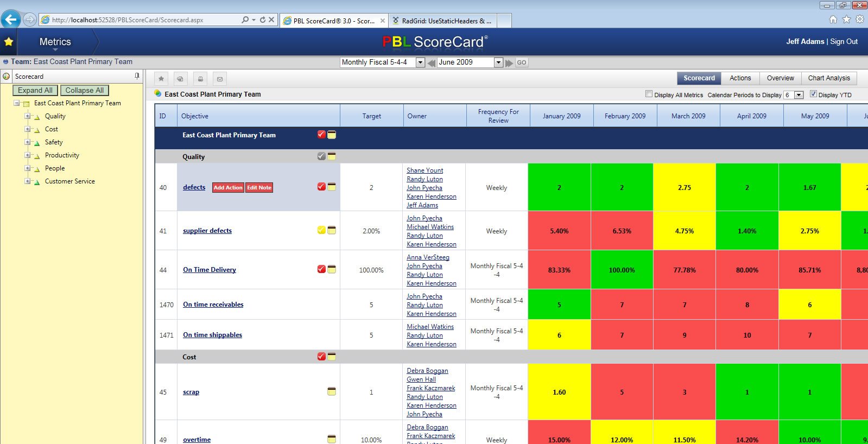868x444 pixels.
Task: Expand the Quality tree node
Action: (27, 116)
